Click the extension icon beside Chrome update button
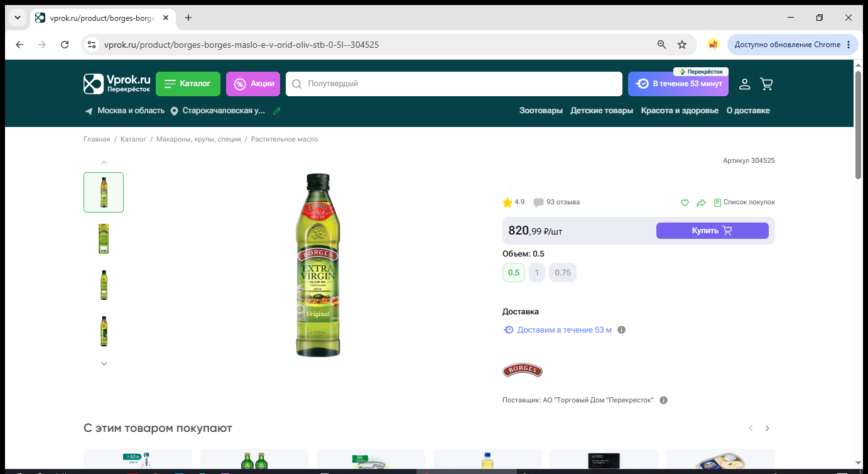The width and height of the screenshot is (868, 474). tap(713, 45)
